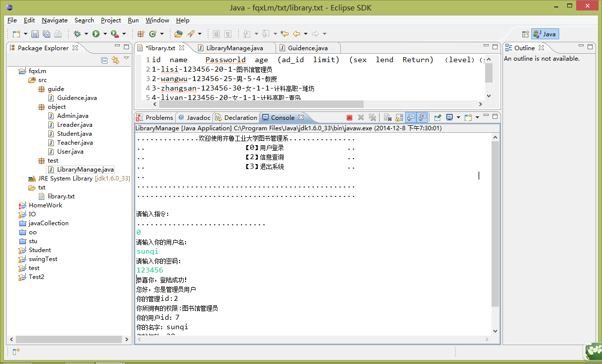Toggle Link with Editor in Package Explorer
Image resolution: width=602 pixels, height=364 pixels.
coord(115,60)
